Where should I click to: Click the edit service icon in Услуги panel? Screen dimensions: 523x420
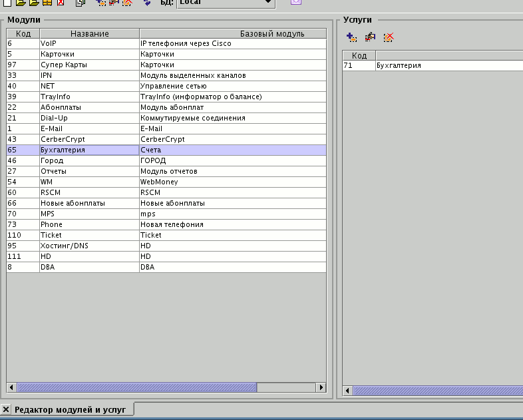370,37
